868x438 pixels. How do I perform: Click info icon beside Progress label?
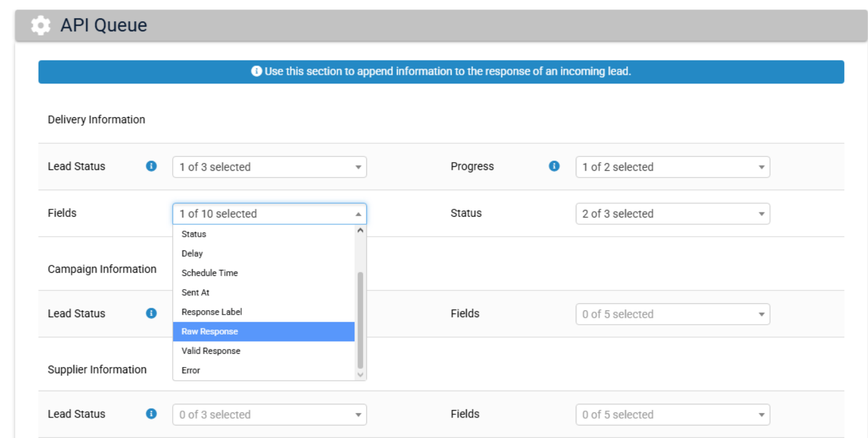554,166
